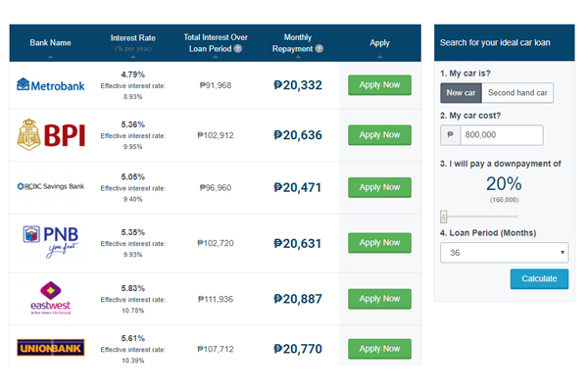Screen dimensions: 588x392
Task: Apply now for RCBC Savings Bank loan
Action: click(x=379, y=187)
